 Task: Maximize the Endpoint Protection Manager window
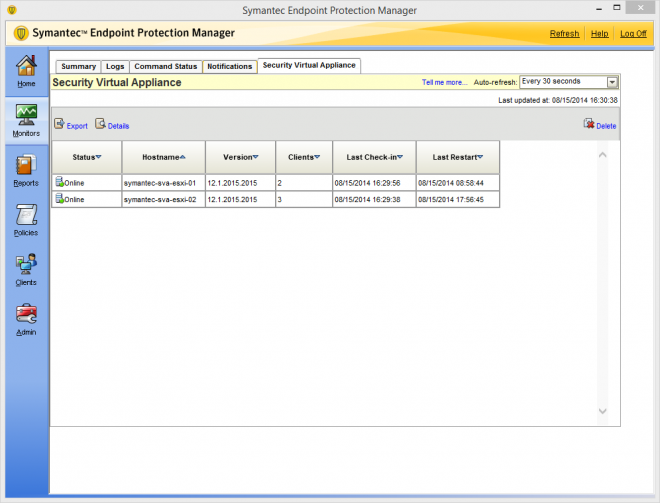pos(617,8)
